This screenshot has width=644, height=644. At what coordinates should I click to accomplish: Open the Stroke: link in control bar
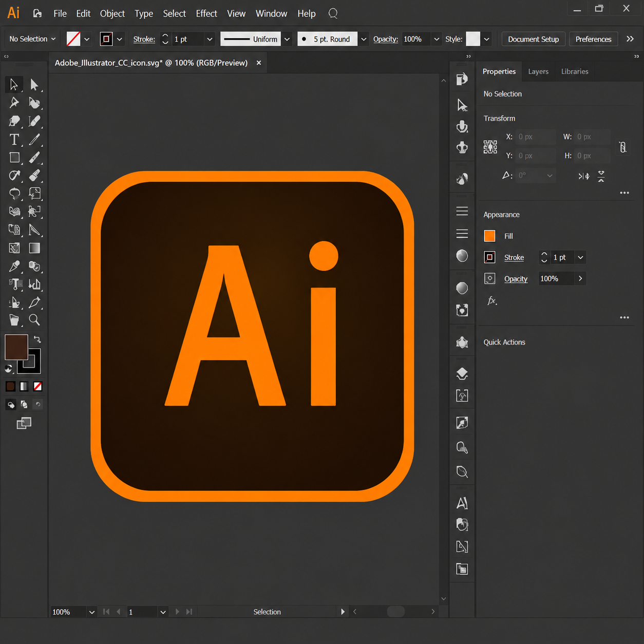point(144,39)
